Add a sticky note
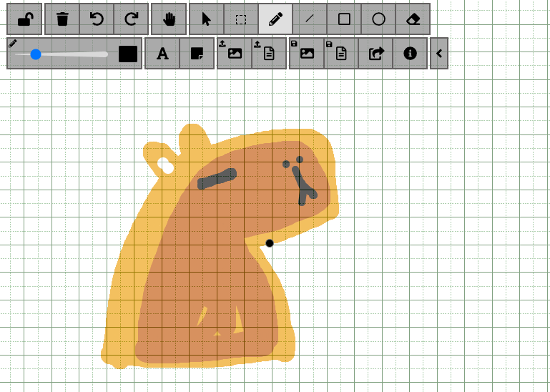Viewport: 550px width, 392px height. [197, 54]
